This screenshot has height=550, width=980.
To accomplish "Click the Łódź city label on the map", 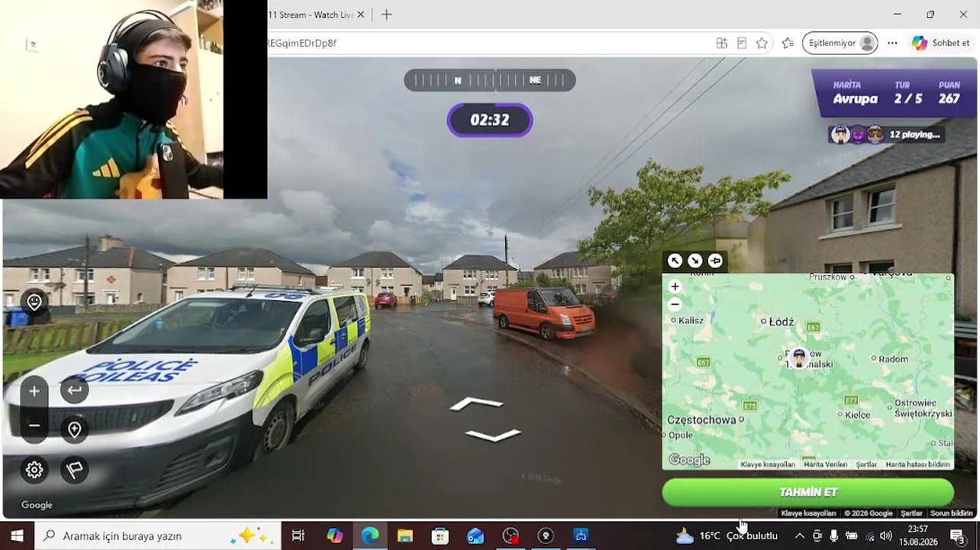I will click(782, 322).
